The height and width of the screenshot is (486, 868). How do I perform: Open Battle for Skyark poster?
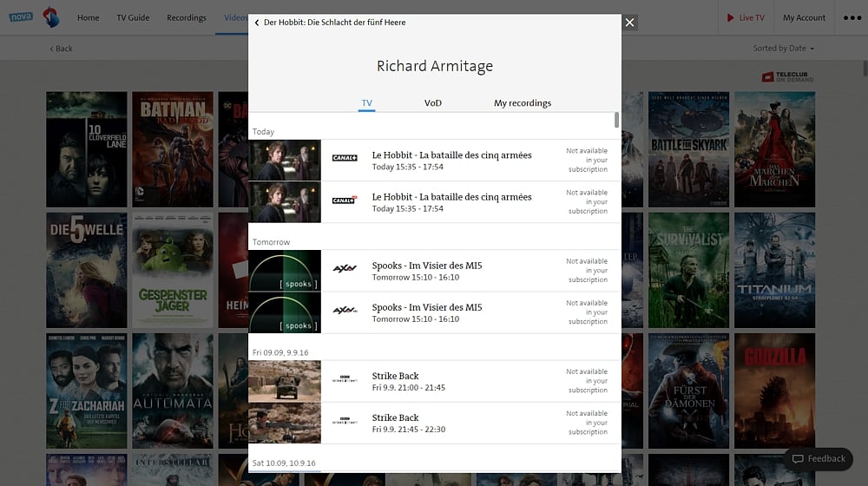(688, 149)
